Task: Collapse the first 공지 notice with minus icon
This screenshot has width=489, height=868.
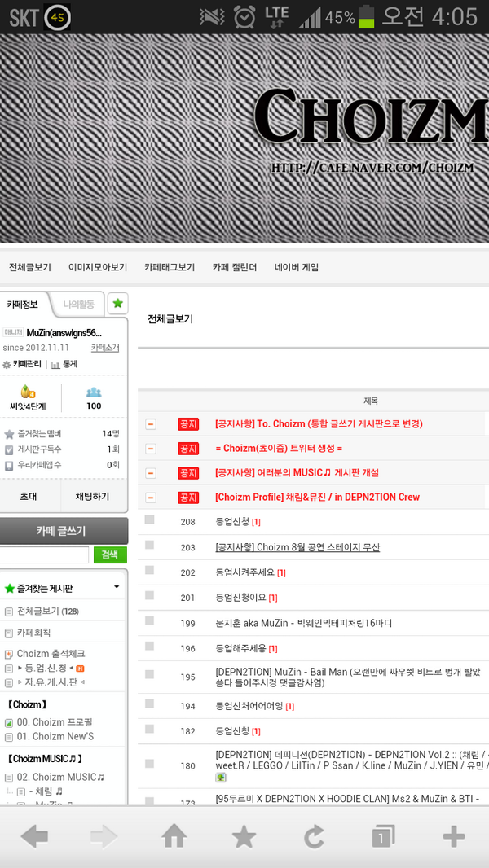Action: point(151,424)
